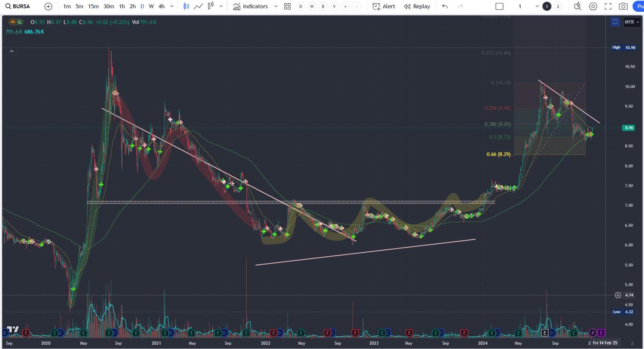644x349 pixels.
Task: Create an Alert
Action: coord(384,6)
